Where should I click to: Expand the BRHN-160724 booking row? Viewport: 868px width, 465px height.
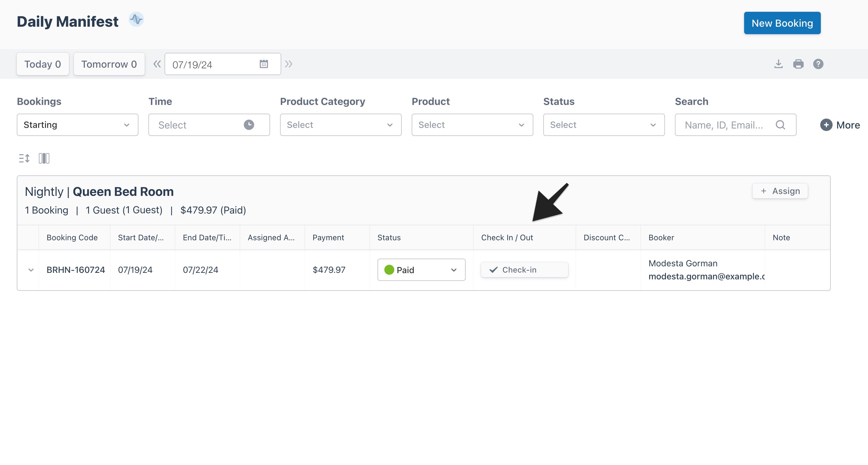(31, 270)
